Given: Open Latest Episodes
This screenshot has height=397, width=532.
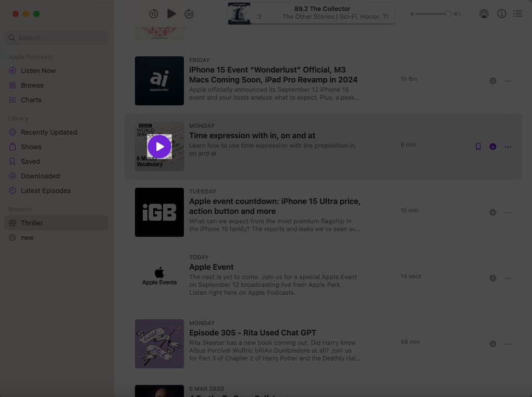Looking at the screenshot, I should (56, 190).
